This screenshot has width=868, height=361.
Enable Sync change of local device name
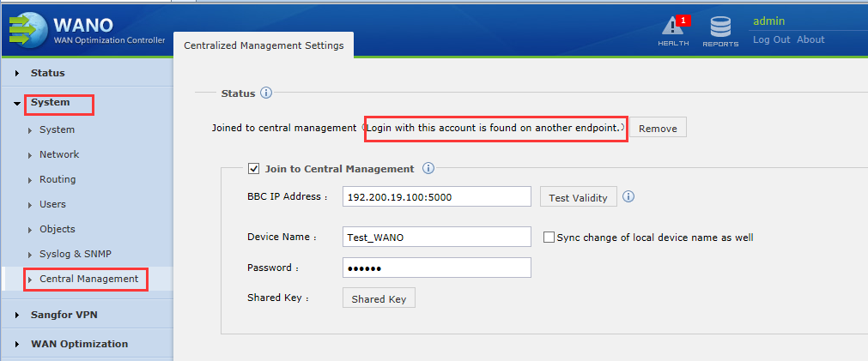tap(549, 238)
